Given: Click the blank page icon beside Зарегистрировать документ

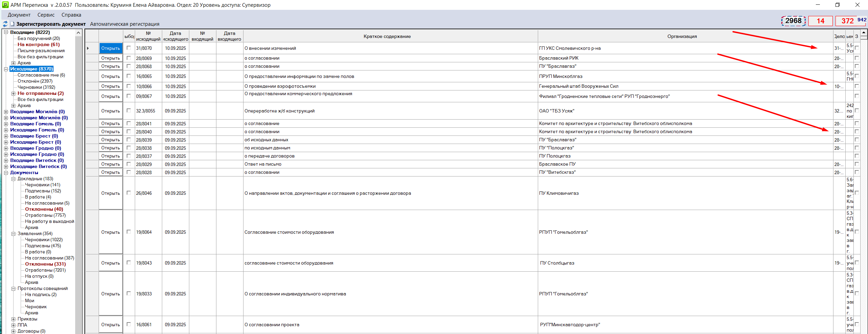Looking at the screenshot, I should [13, 24].
